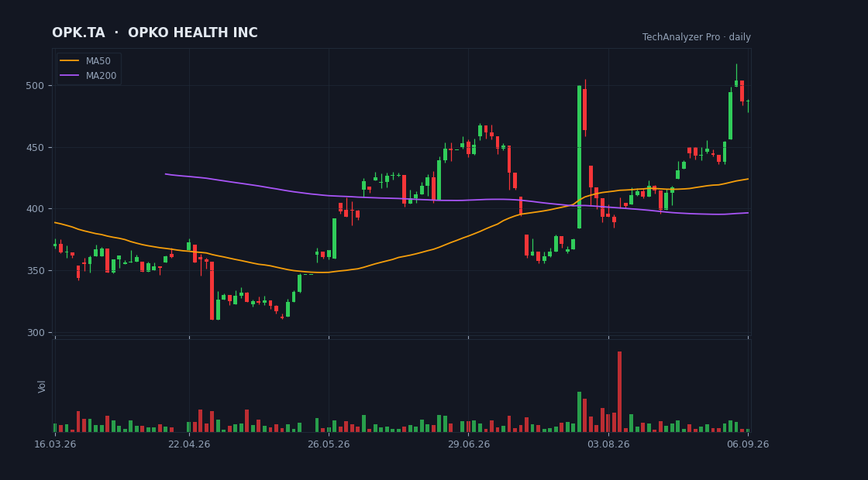868x480 pixels.
Task: Click the 350 price axis label
Action: click(34, 271)
